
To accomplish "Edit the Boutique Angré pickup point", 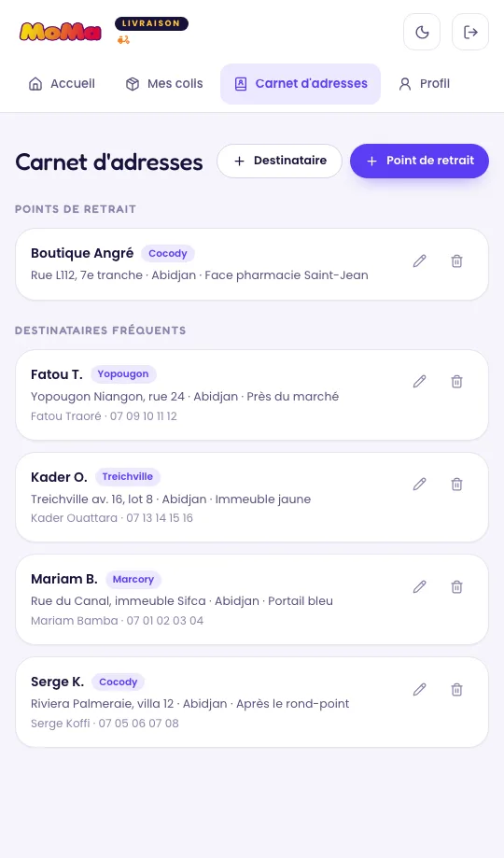I will (x=420, y=261).
